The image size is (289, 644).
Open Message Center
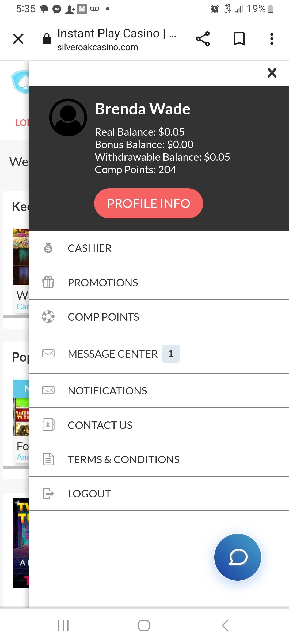tap(113, 354)
